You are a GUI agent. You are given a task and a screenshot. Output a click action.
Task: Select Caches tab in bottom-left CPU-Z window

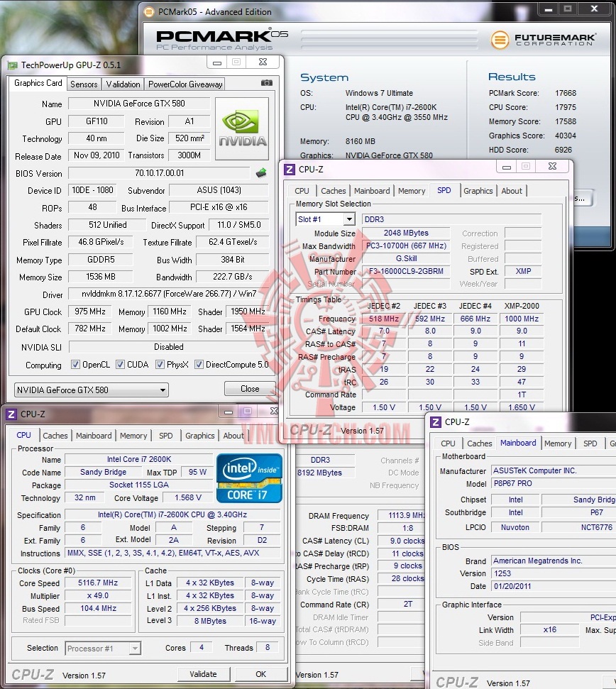click(x=55, y=436)
